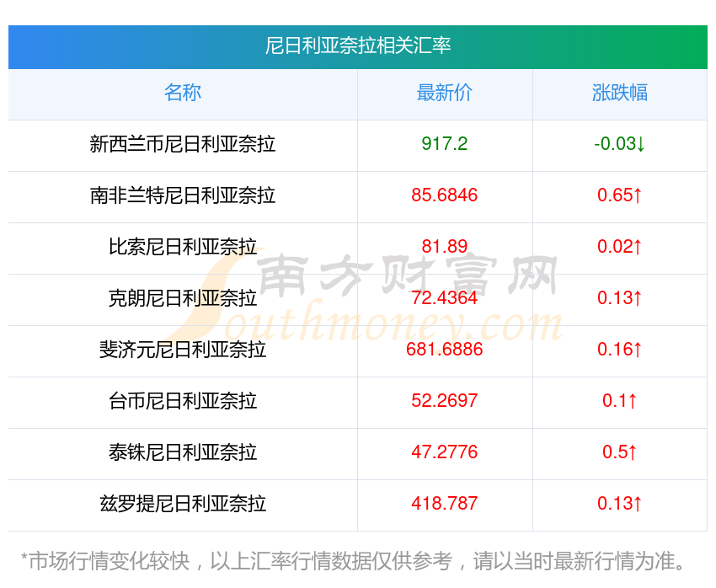Screen dimensions: 716x588
Task: Click the 涨跌幅 column header
Action: (620, 93)
